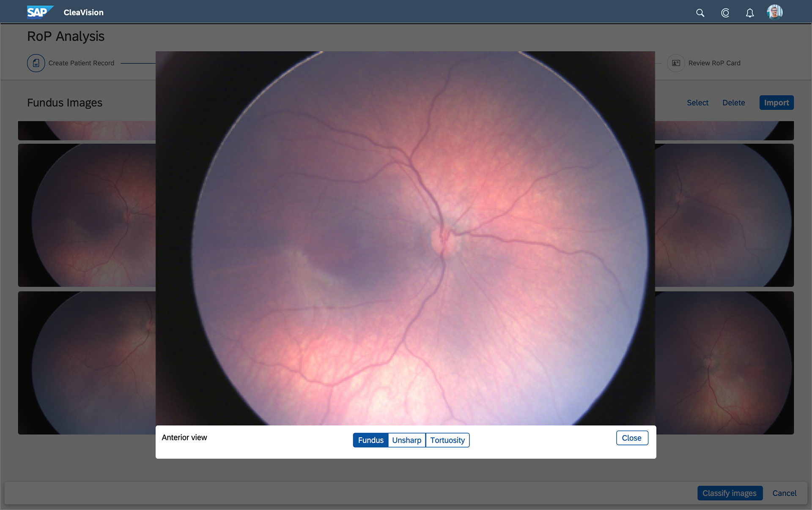
Task: Click the Delete link
Action: (733, 103)
